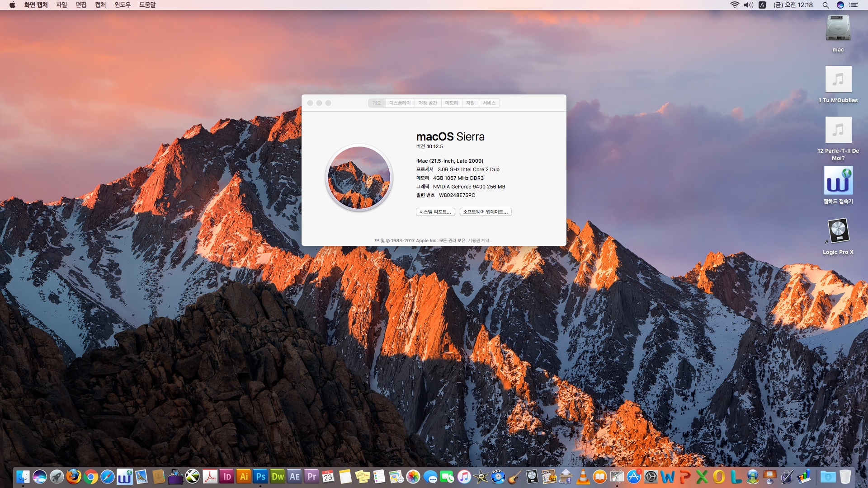Open VLC media player dock icon
868x488 pixels.
583,477
